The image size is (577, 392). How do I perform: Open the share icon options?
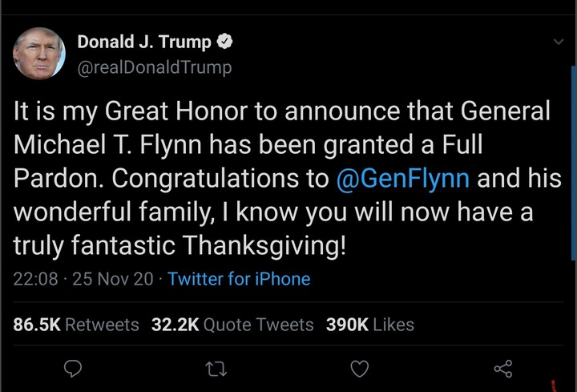(x=502, y=369)
